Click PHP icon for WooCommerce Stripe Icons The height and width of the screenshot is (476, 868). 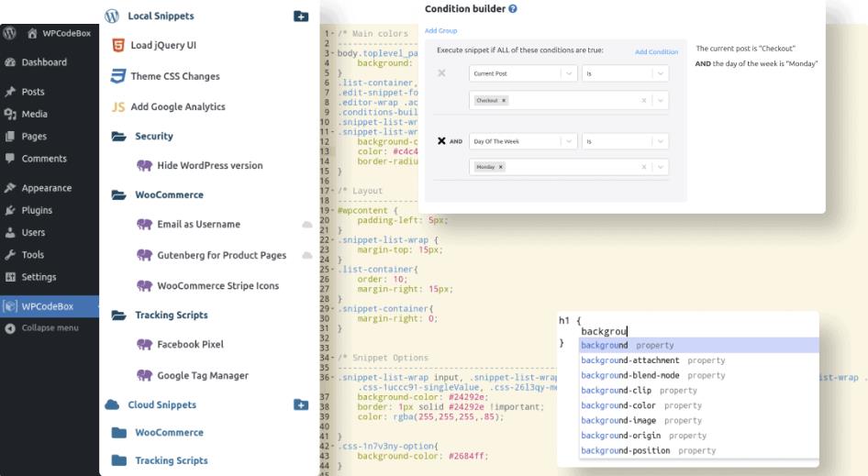coord(144,285)
